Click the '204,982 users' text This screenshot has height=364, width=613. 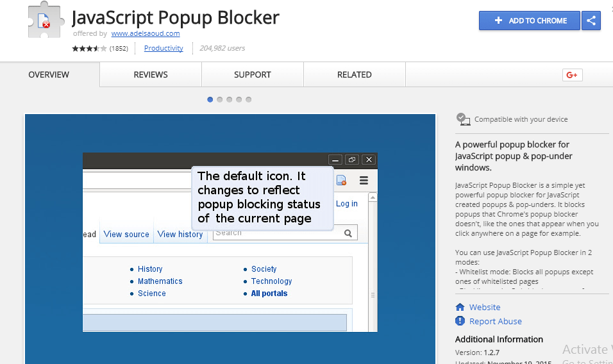click(222, 48)
